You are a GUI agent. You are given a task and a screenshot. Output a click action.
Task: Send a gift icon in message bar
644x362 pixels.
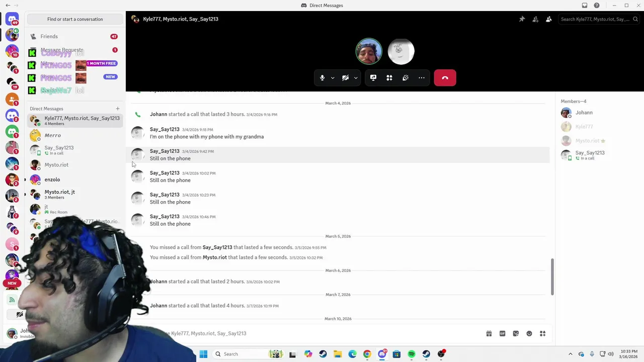489,333
